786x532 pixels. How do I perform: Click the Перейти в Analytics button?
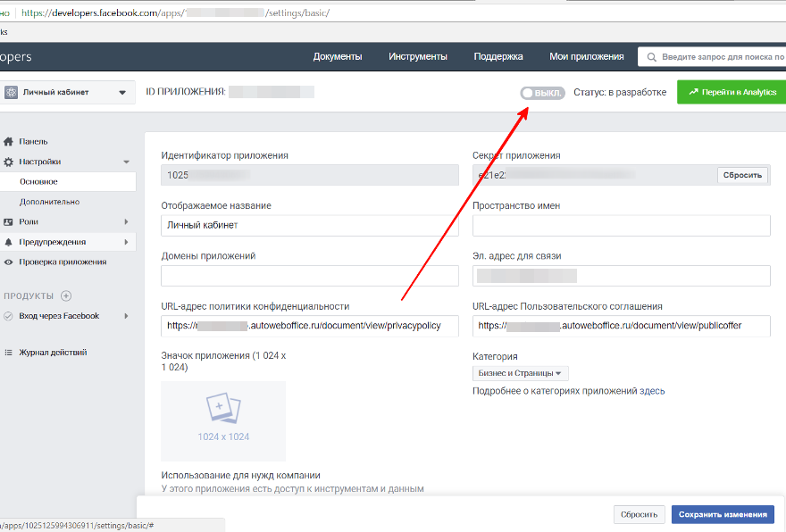pyautogui.click(x=732, y=92)
